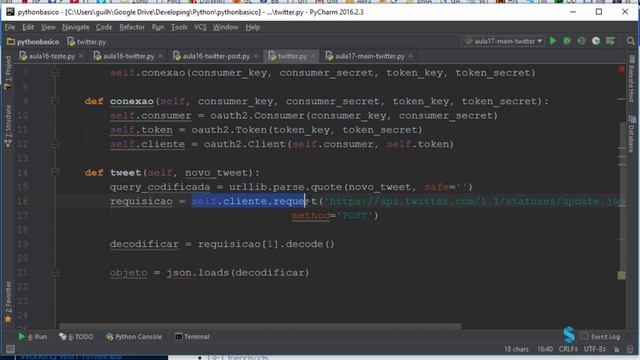Close the aula16-teste.py tab
Viewport: 640px width, 360px height.
click(81, 56)
